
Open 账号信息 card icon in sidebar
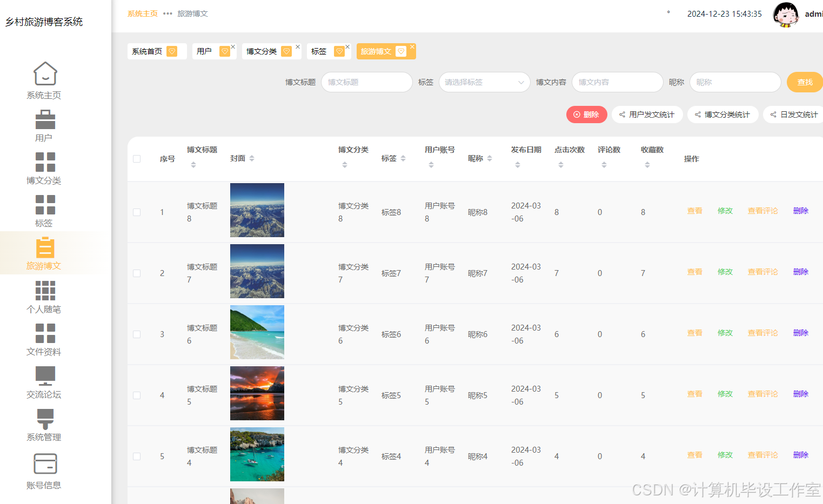click(45, 463)
